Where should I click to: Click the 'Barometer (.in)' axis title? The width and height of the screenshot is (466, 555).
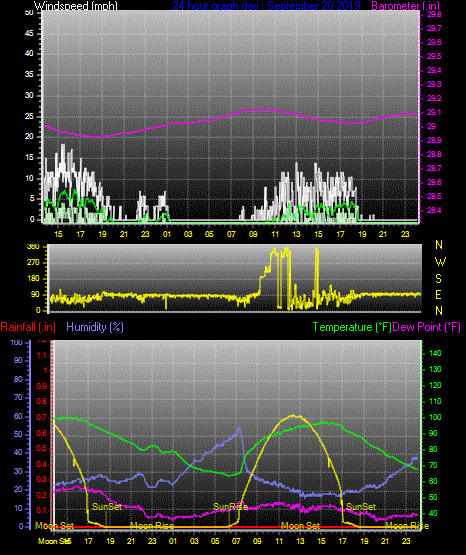(x=405, y=5)
